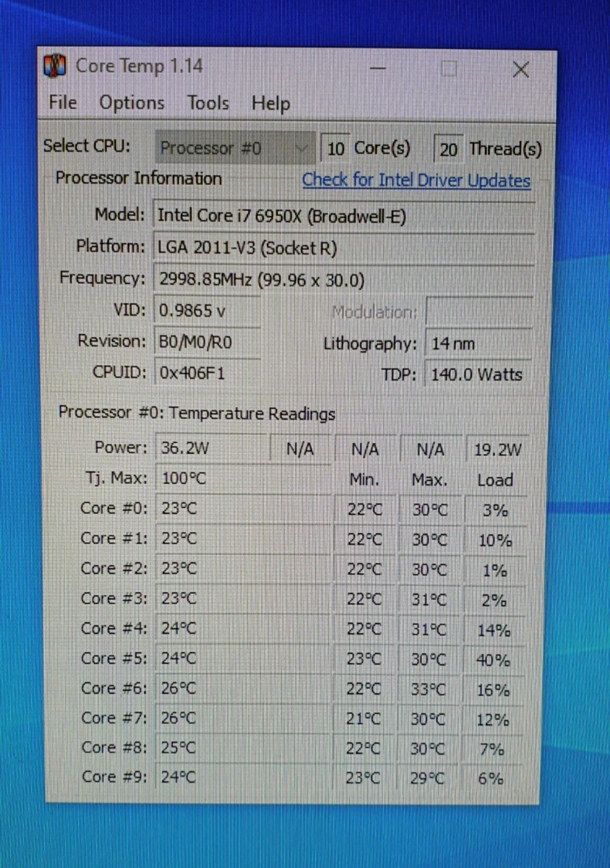Select the Platform value LGA 2011-V3

coord(343,248)
